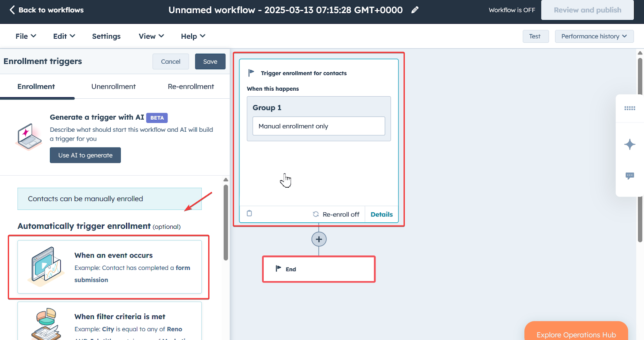Click the grid dots icon in side panel
The height and width of the screenshot is (340, 644).
[630, 108]
